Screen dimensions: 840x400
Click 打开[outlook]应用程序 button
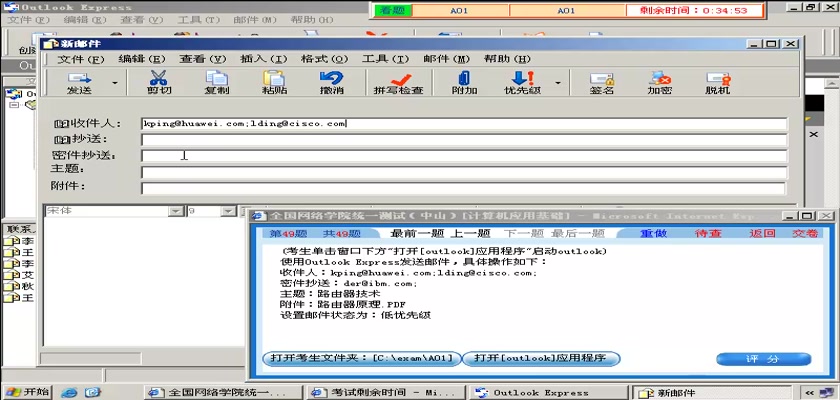[x=541, y=358]
